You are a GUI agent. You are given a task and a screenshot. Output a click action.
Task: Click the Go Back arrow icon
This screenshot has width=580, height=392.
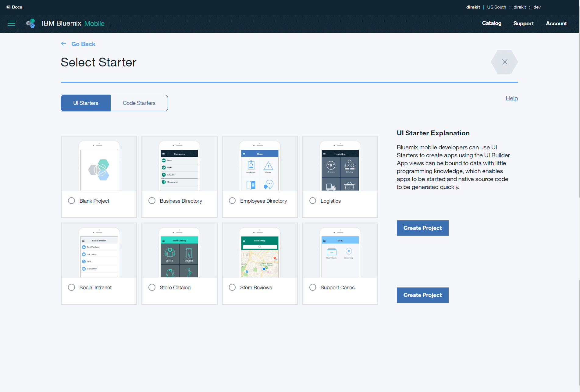63,44
